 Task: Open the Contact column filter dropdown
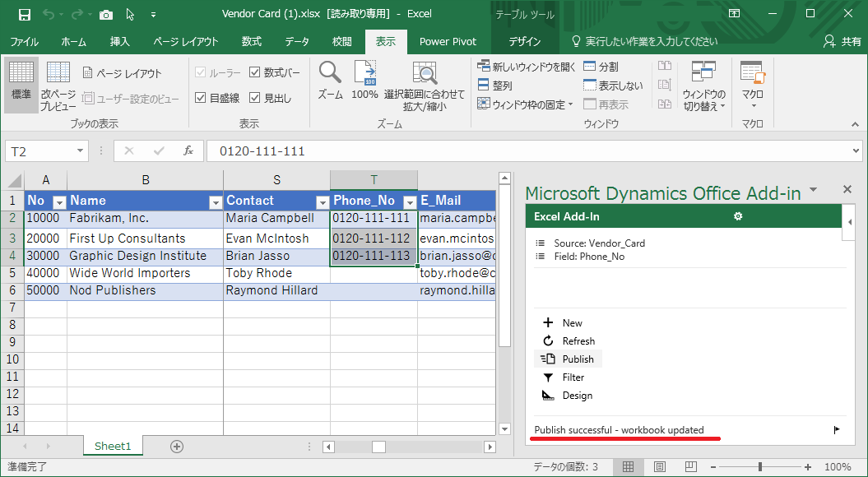323,202
